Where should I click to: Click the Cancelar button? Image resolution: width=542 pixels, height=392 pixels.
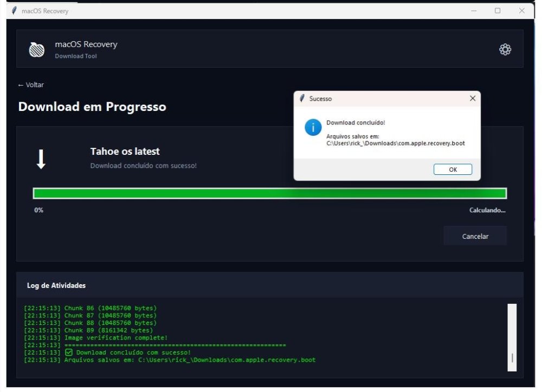475,236
